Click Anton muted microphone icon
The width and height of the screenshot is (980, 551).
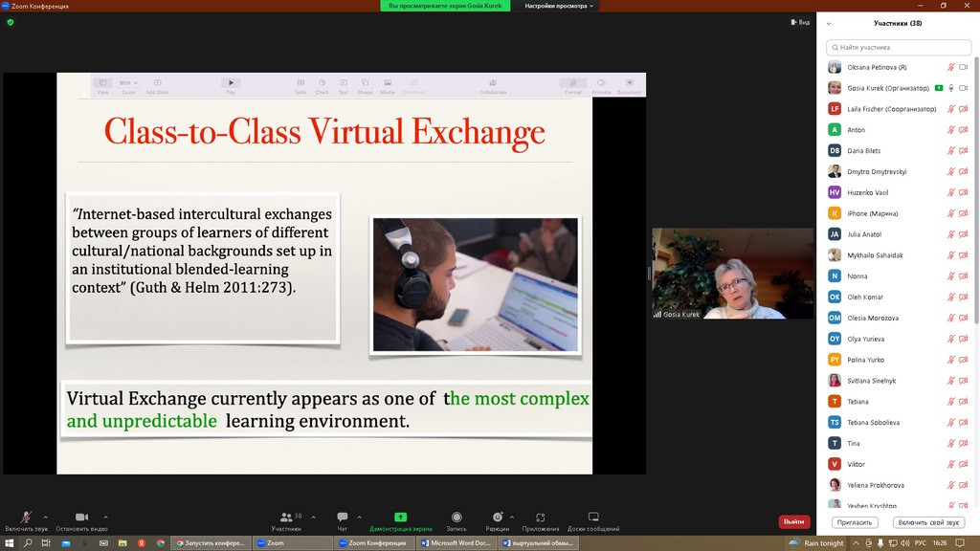tap(950, 130)
